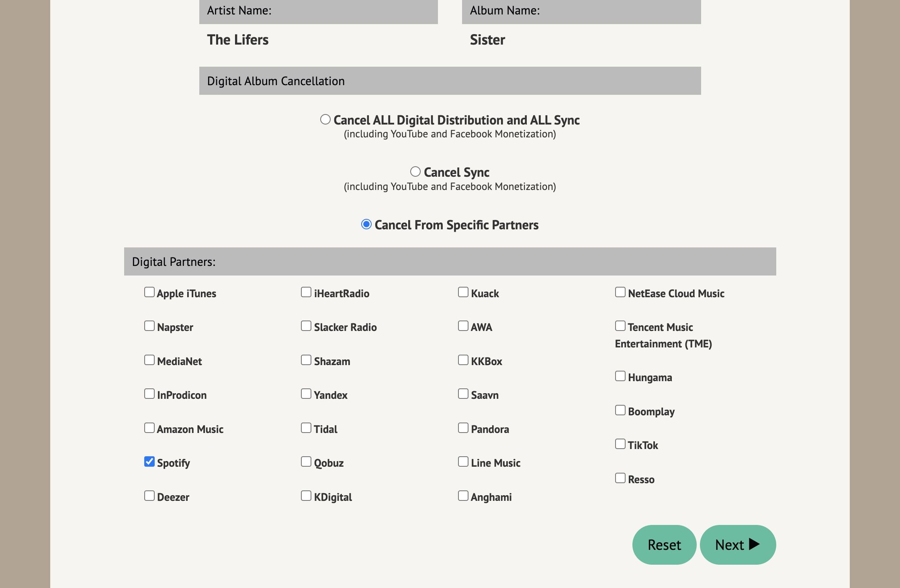Tick Tencent Music Entertainment (TME) checkbox
This screenshot has height=588, width=900.
tap(620, 326)
